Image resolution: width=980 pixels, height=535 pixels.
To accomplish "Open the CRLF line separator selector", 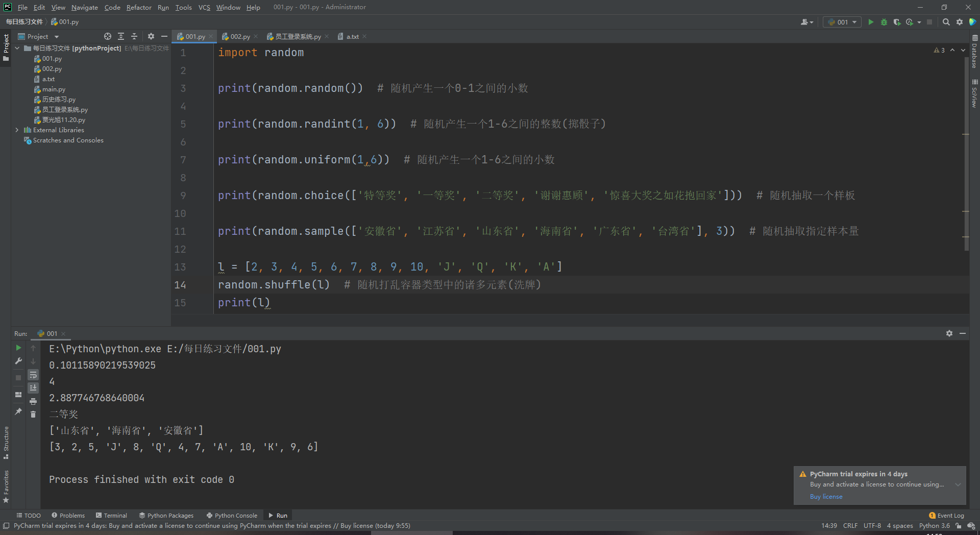I will coord(850,526).
